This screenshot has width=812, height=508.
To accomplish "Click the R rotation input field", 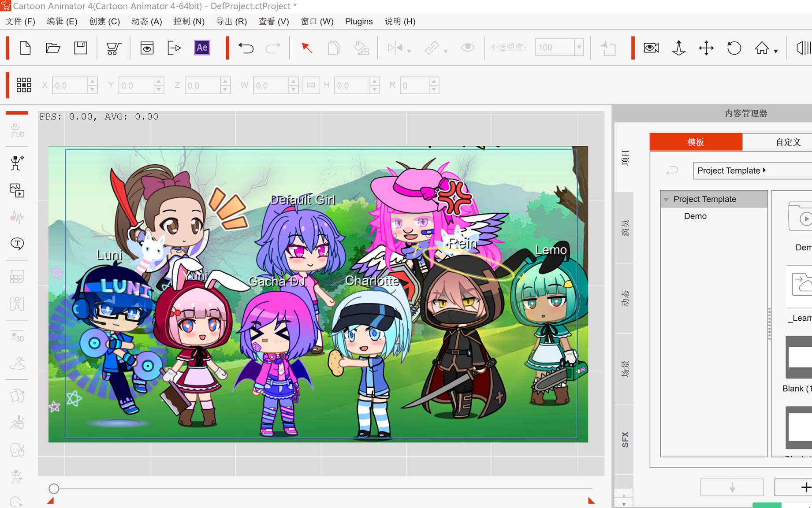I will click(x=414, y=85).
